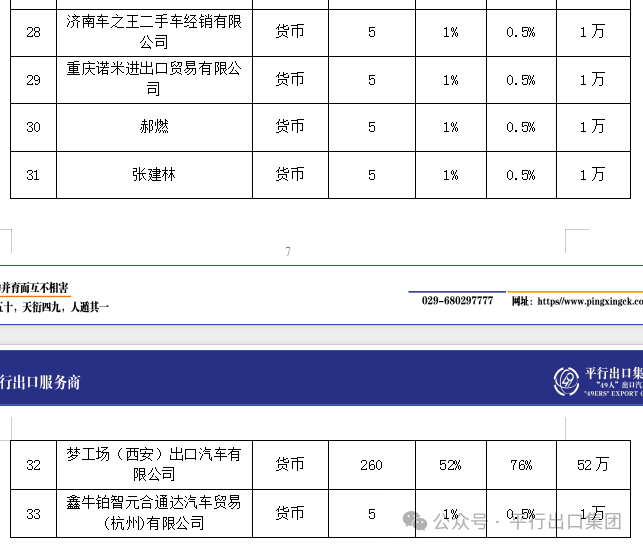This screenshot has height=548, width=643.
Task: Select 货币 cell in 张建林 row
Action: coord(290,175)
